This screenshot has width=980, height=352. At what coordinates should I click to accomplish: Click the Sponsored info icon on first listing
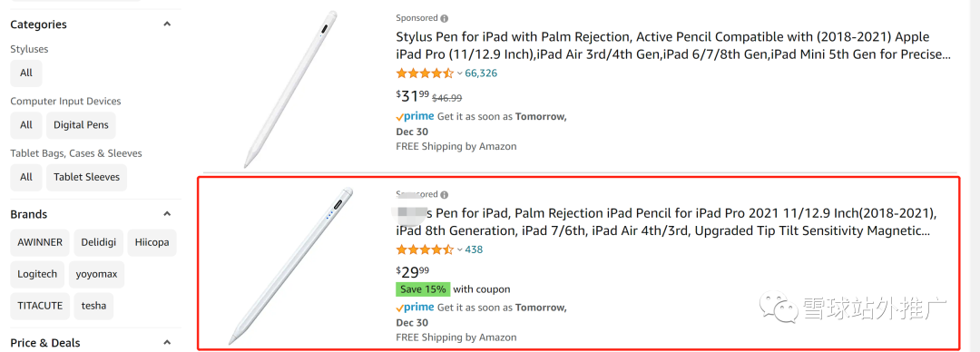pyautogui.click(x=445, y=19)
